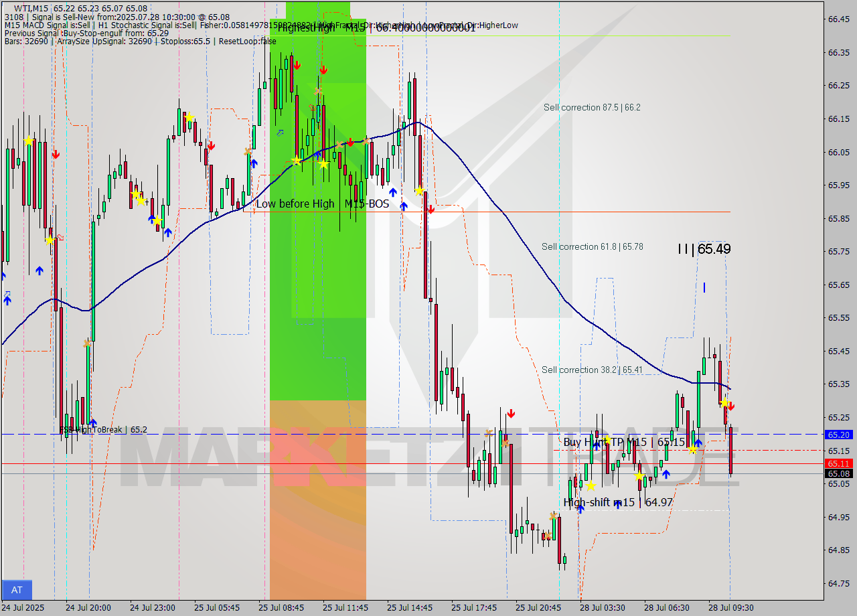Click the 'Buy Hunt TP M15 | 65.15' annotation
This screenshot has width=857, height=616.
pyautogui.click(x=625, y=443)
